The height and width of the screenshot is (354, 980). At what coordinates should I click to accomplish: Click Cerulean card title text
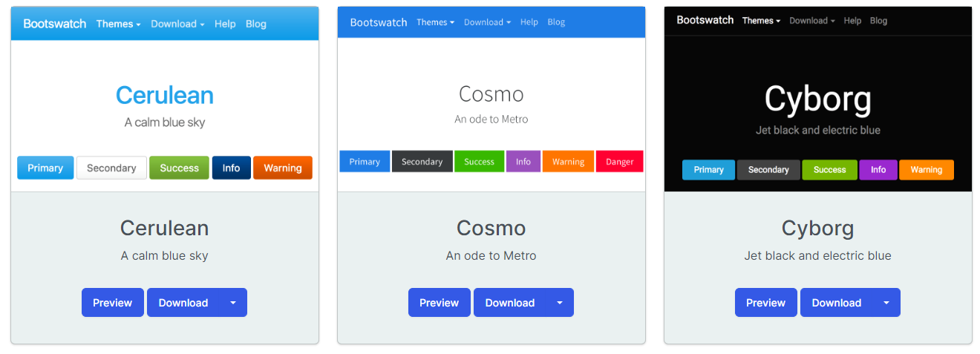165,228
